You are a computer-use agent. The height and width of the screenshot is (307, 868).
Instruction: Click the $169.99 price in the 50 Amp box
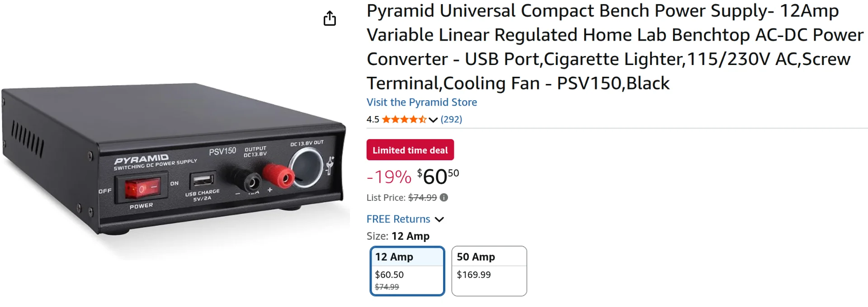coord(473,274)
